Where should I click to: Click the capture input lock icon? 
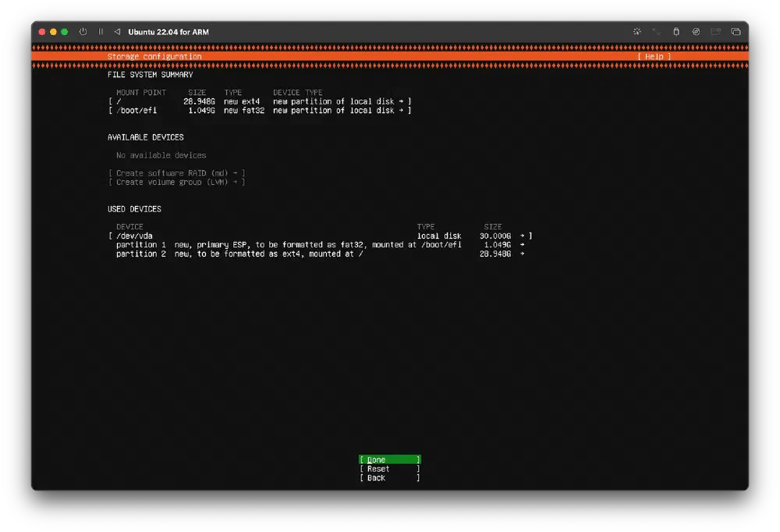pos(676,32)
